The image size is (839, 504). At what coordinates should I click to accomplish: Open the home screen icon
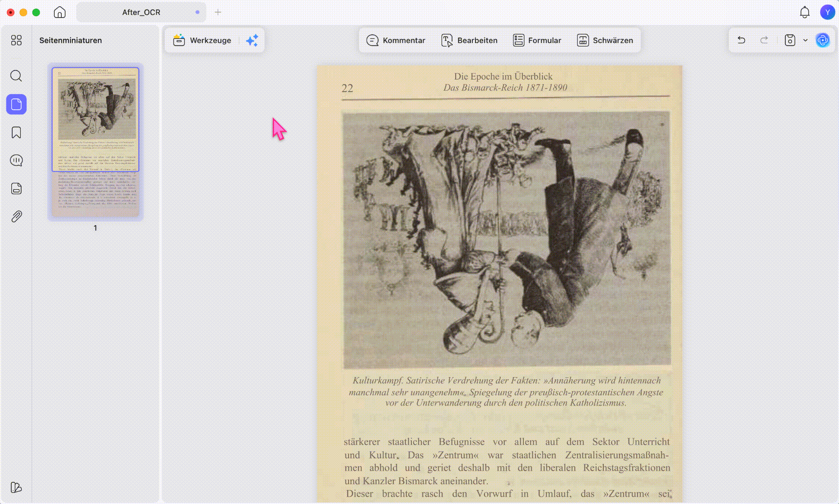pyautogui.click(x=60, y=12)
